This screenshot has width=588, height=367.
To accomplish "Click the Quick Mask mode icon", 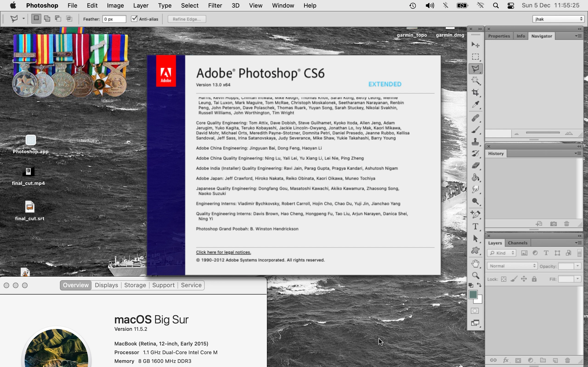I will [x=475, y=311].
